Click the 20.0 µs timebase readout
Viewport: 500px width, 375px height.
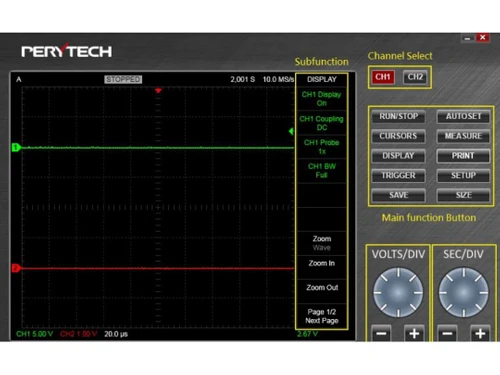point(116,334)
